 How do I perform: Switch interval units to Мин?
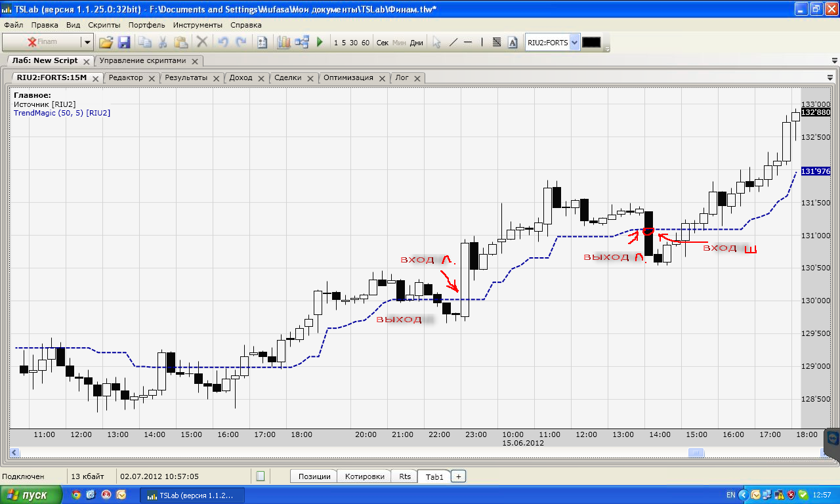[399, 43]
